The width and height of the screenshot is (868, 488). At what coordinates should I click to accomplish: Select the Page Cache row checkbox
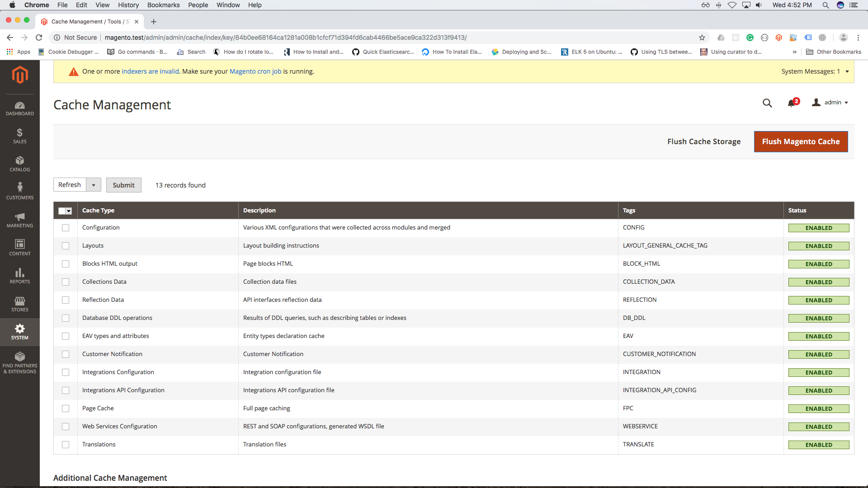66,408
